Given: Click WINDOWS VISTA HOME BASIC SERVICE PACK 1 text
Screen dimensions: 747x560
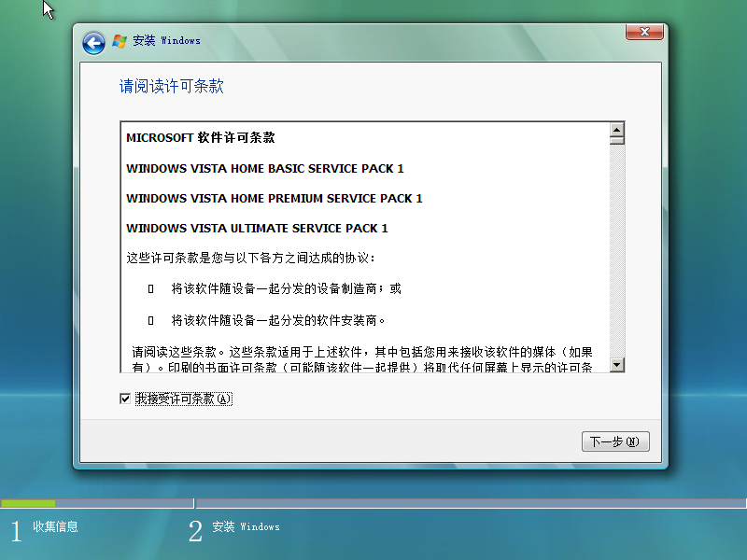Looking at the screenshot, I should (x=265, y=169).
